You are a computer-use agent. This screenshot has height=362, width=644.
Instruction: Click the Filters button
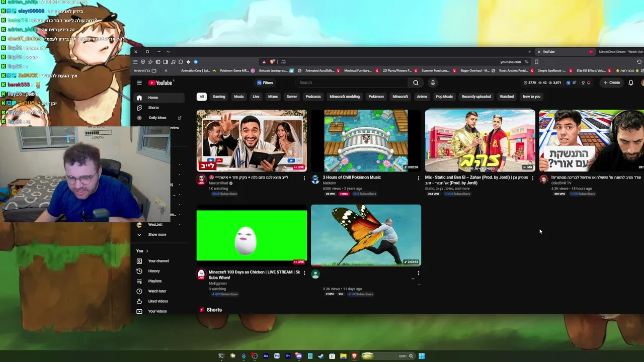click(x=265, y=83)
